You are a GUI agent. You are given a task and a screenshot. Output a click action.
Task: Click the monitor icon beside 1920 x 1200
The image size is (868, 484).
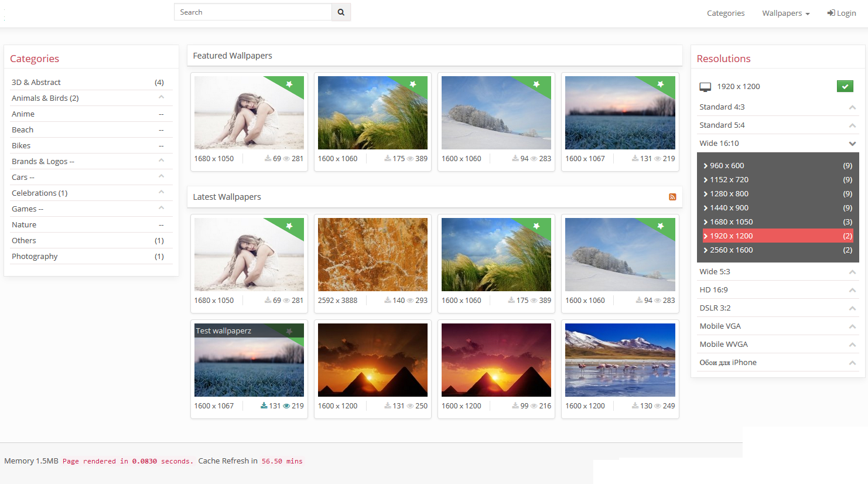tap(705, 87)
